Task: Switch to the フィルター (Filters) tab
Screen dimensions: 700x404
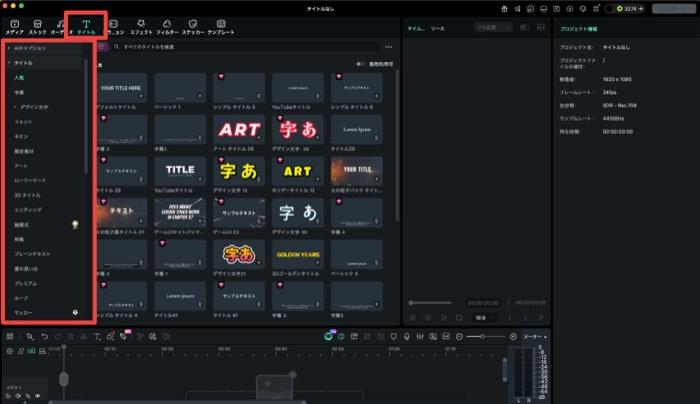Action: coord(167,27)
